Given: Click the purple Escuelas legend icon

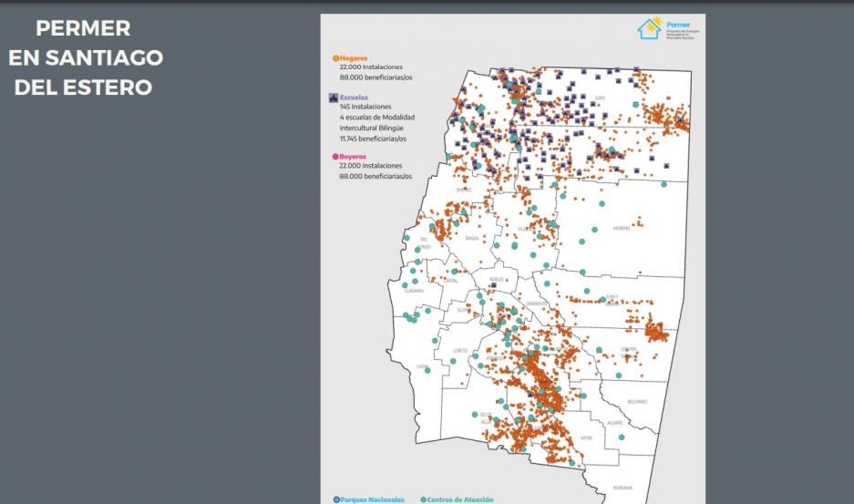Looking at the screenshot, I should 335,97.
